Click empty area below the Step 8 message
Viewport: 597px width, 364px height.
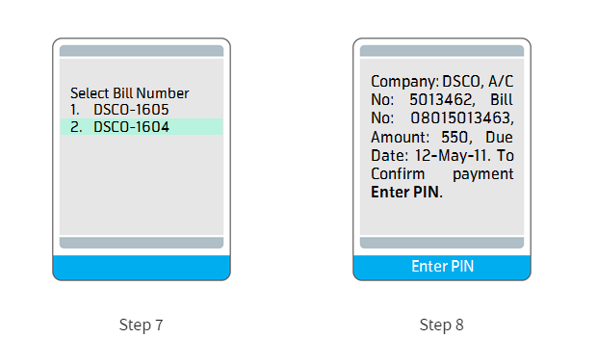point(442,217)
